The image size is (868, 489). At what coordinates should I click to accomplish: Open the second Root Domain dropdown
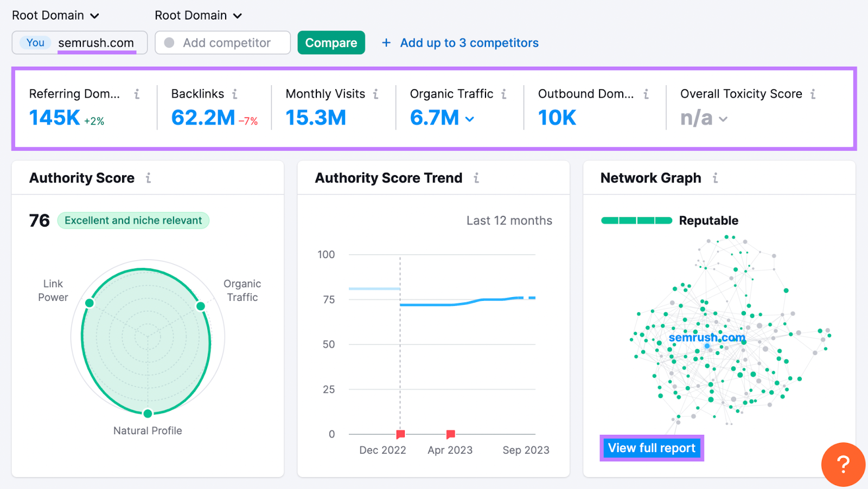(x=198, y=15)
